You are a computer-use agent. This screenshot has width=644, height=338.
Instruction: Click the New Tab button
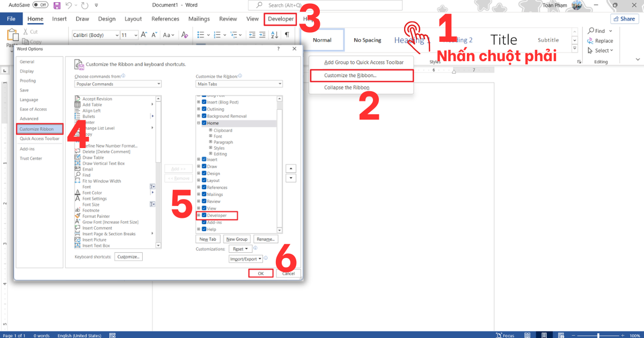[208, 239]
